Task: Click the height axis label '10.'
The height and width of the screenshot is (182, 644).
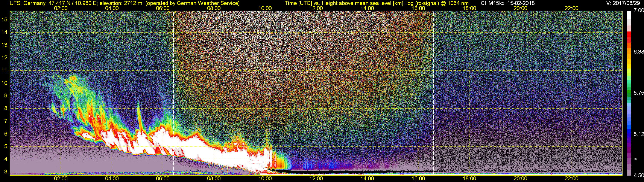Action: point(5,83)
